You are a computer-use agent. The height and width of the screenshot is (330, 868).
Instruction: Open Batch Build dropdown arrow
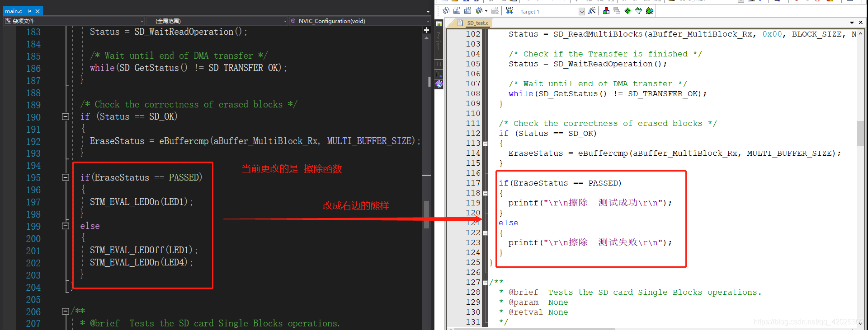[486, 11]
